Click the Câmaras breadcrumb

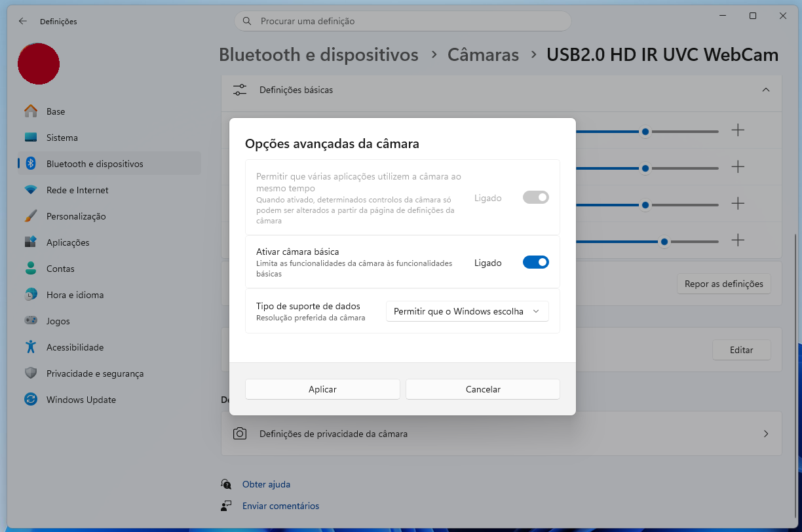coord(483,54)
